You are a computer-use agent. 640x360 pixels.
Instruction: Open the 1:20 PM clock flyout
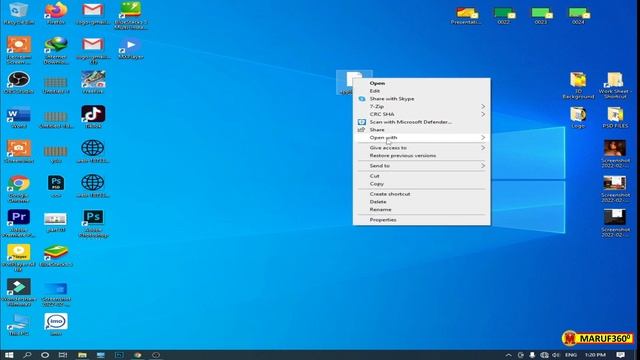(x=595, y=355)
